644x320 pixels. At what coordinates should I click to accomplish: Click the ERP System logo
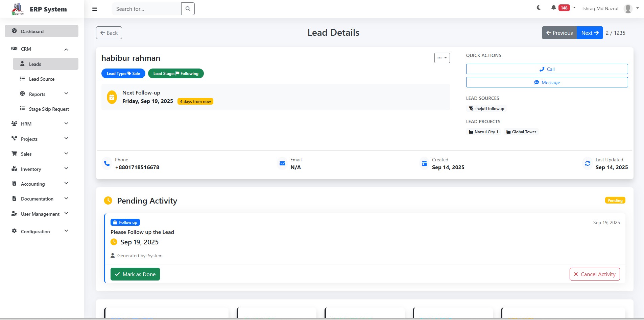click(18, 9)
